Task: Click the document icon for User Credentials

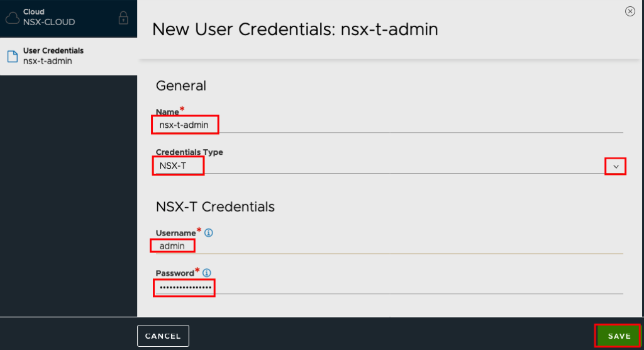Action: 13,57
